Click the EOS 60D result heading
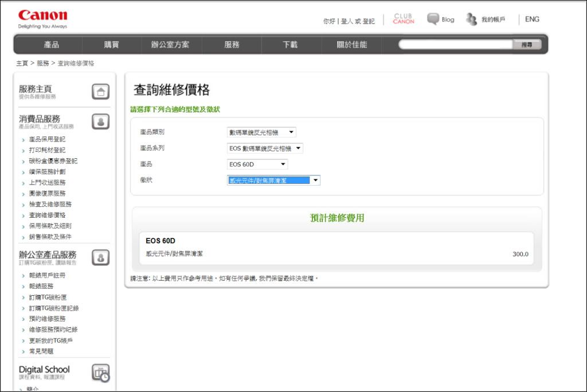 click(161, 241)
